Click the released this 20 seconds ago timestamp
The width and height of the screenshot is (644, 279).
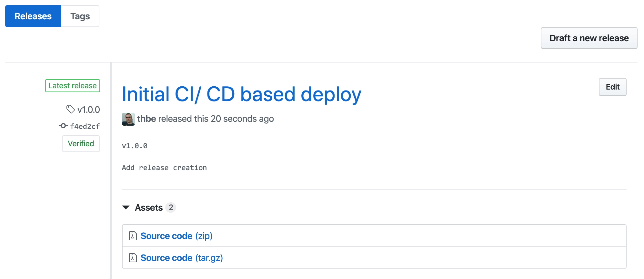click(x=216, y=119)
